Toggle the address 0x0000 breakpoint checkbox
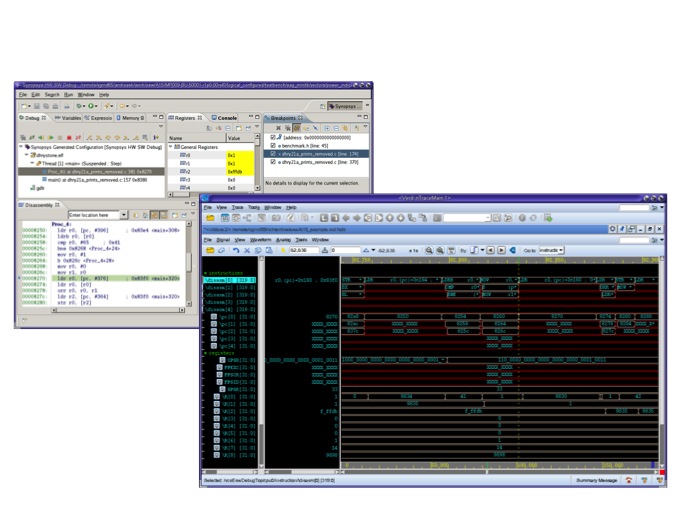This screenshot has height=510, width=680. pos(273,137)
